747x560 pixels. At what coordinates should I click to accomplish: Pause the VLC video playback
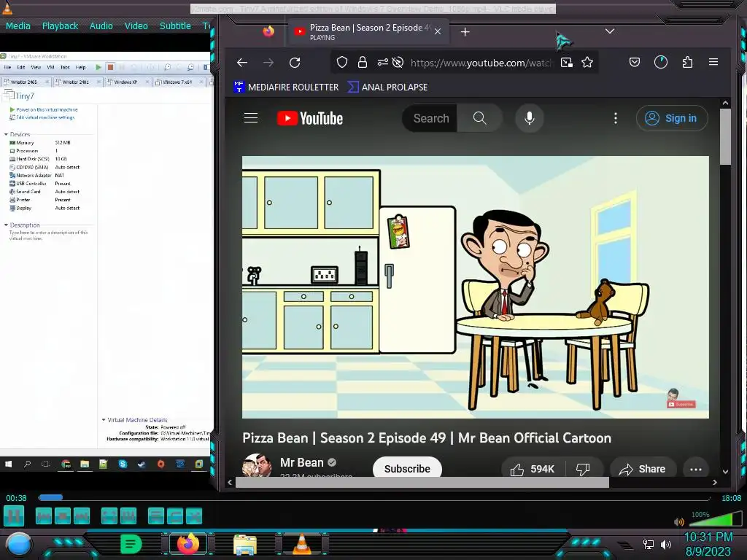[14, 516]
